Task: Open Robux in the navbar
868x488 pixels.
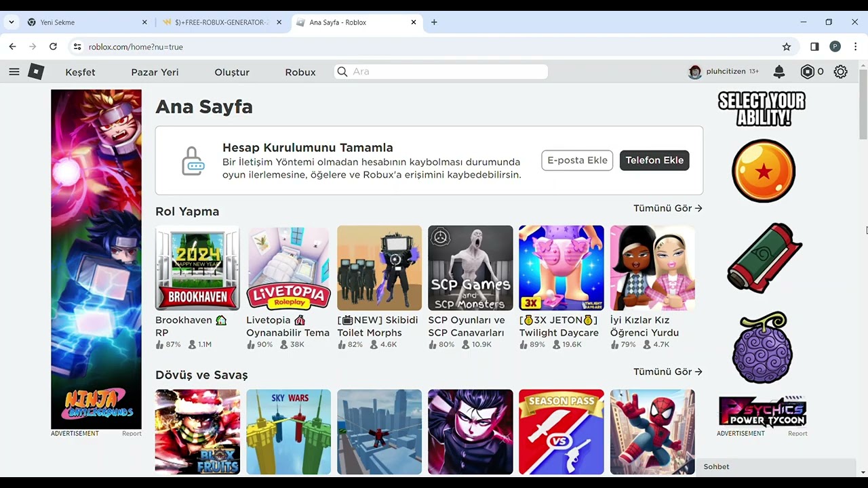Action: point(300,72)
